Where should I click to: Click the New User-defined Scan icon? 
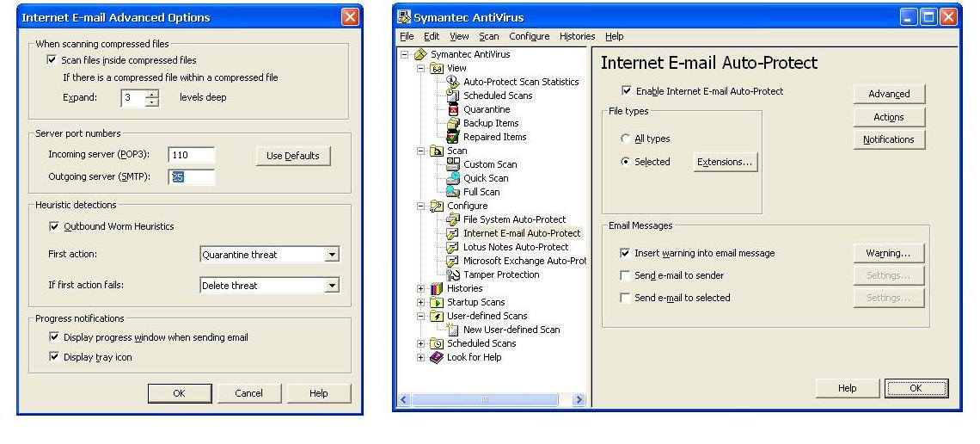(453, 330)
